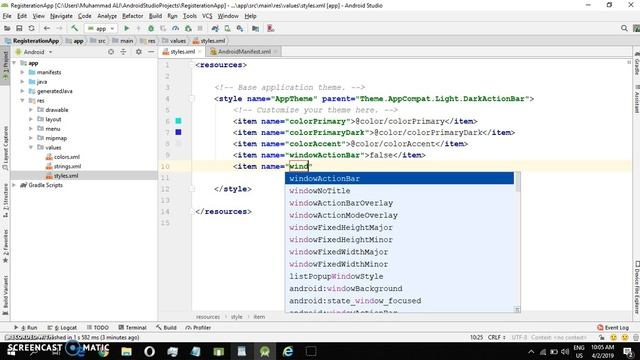
Task: Open the Opera browser taskbar icon
Action: tap(149, 351)
